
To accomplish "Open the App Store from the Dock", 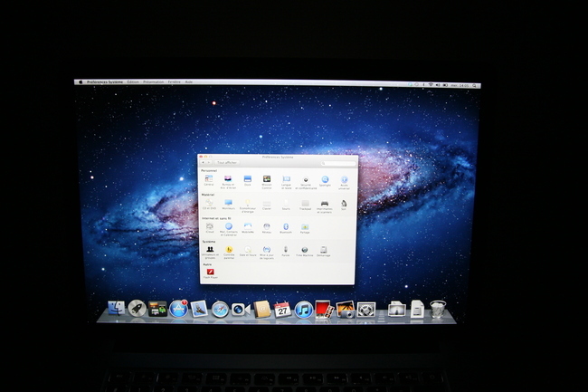I will [x=178, y=309].
